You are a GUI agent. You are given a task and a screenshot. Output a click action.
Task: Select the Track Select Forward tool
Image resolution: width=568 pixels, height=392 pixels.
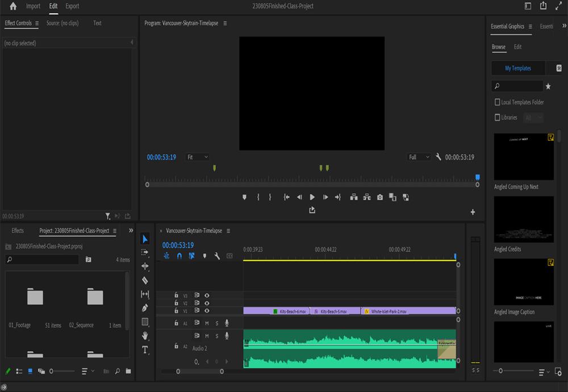[x=145, y=252]
